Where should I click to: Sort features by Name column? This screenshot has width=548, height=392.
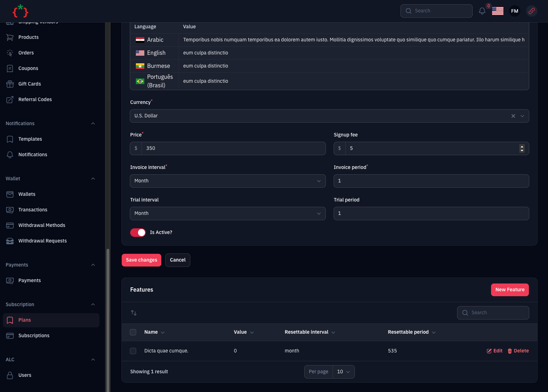pos(155,332)
